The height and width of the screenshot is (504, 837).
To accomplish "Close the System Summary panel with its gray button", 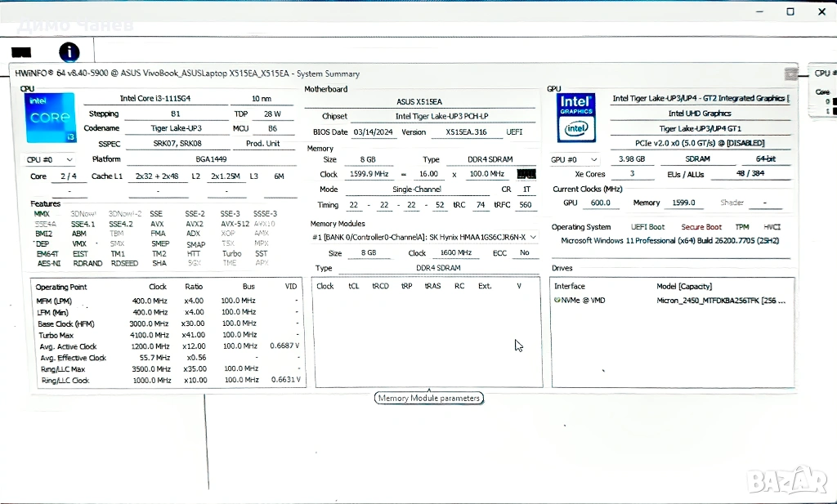I will tap(790, 74).
